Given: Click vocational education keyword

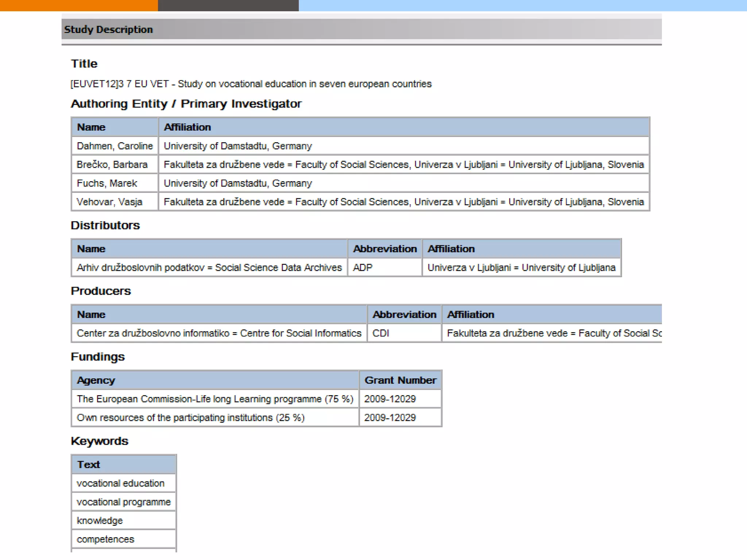Looking at the screenshot, I should 120,483.
